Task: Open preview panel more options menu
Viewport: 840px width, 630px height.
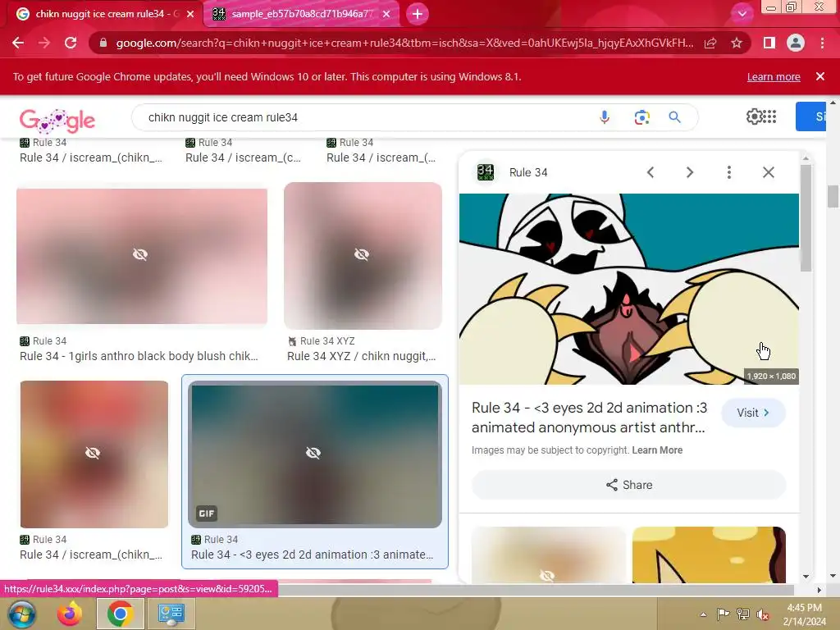Action: [728, 172]
